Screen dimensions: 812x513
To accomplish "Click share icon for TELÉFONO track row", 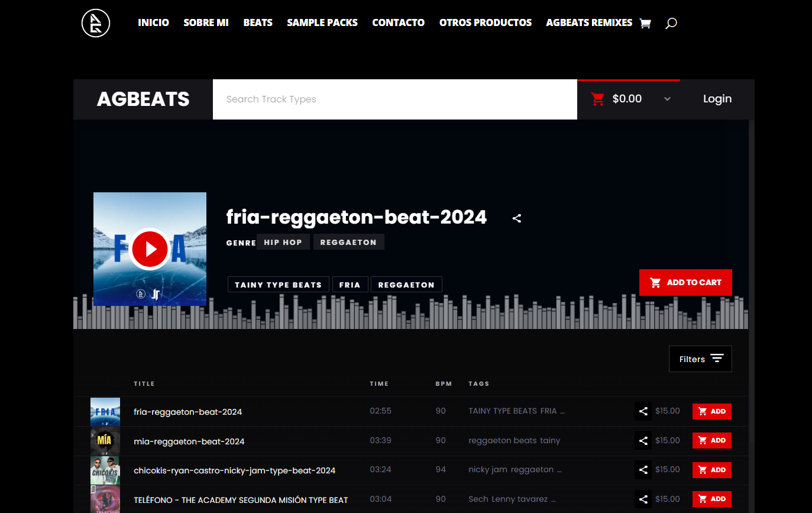I will tap(643, 499).
